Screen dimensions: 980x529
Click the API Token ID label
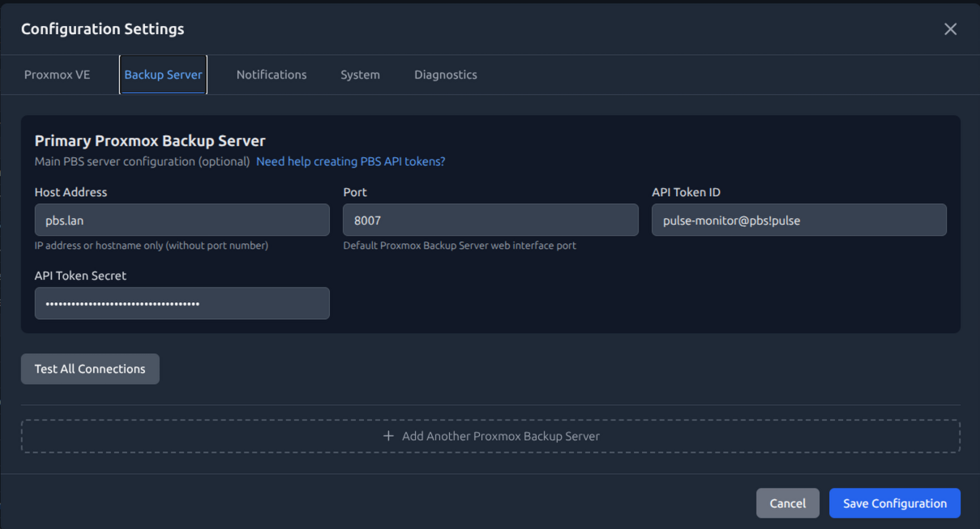(x=686, y=192)
